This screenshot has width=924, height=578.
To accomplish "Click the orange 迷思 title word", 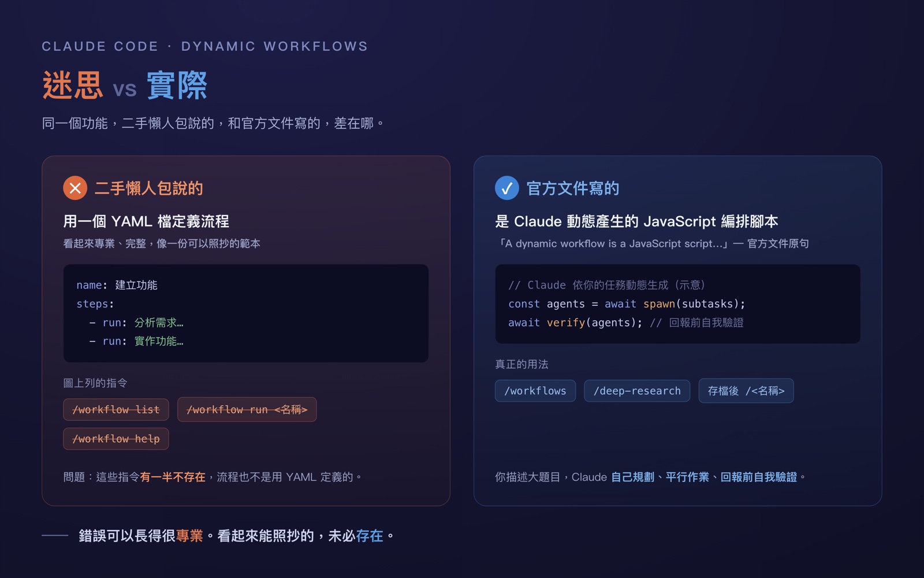I will tap(72, 86).
